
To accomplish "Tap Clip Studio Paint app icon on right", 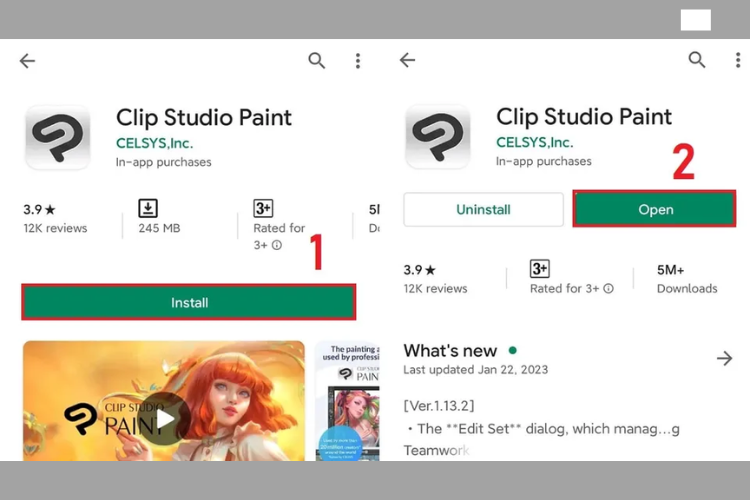I will pyautogui.click(x=438, y=137).
